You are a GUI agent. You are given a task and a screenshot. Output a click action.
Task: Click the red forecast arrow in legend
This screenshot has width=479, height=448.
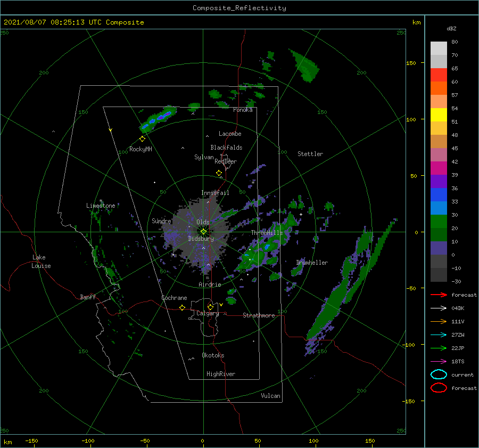click(x=439, y=295)
